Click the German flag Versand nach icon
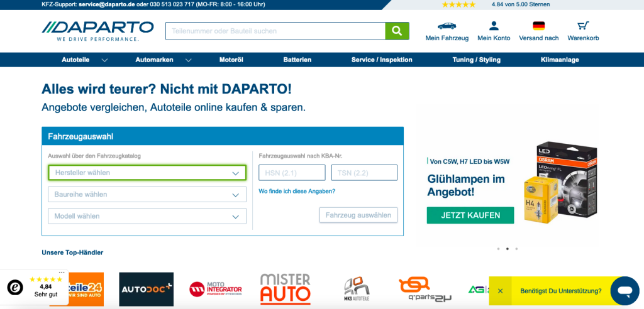The image size is (644, 309). point(538,26)
